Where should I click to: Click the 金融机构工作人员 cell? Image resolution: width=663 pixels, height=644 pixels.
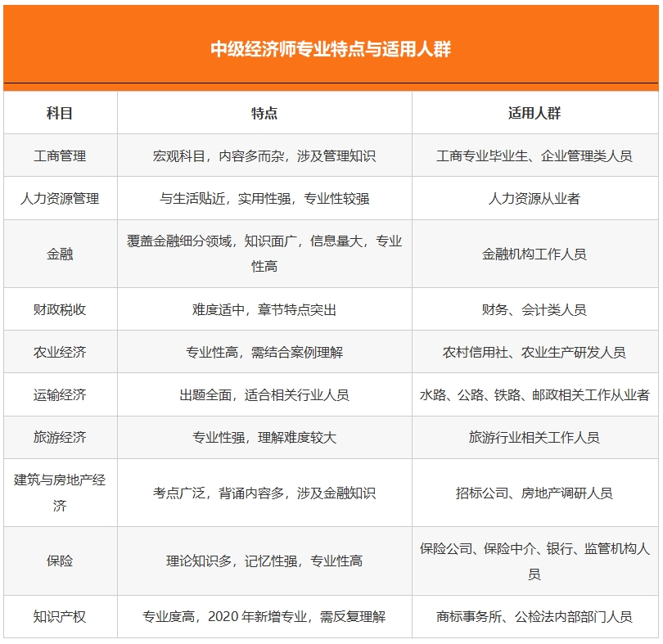[x=534, y=254]
